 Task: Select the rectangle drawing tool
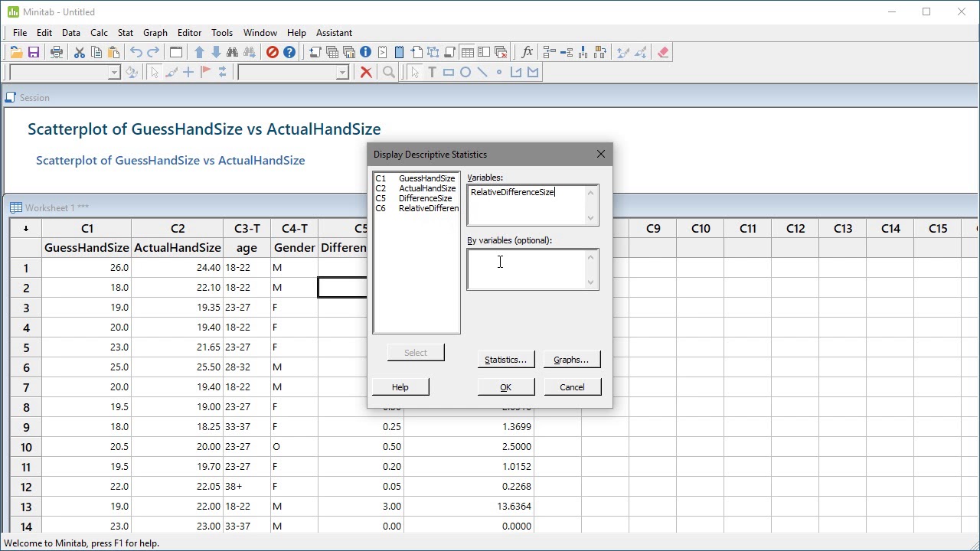tap(449, 73)
